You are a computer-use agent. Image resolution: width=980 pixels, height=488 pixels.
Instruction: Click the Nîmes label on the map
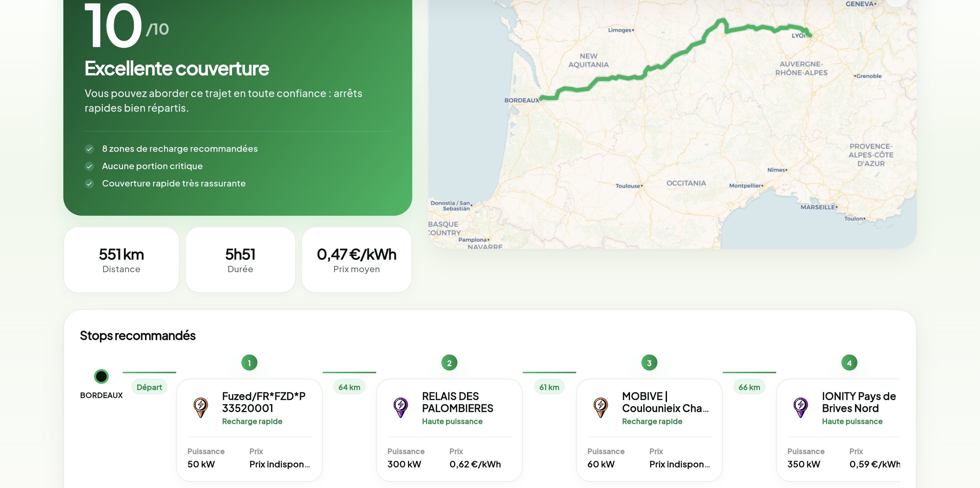tap(777, 170)
